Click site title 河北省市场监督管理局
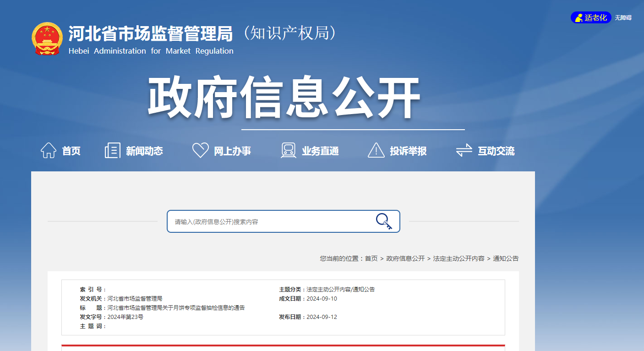The height and width of the screenshot is (351, 644). coord(151,33)
